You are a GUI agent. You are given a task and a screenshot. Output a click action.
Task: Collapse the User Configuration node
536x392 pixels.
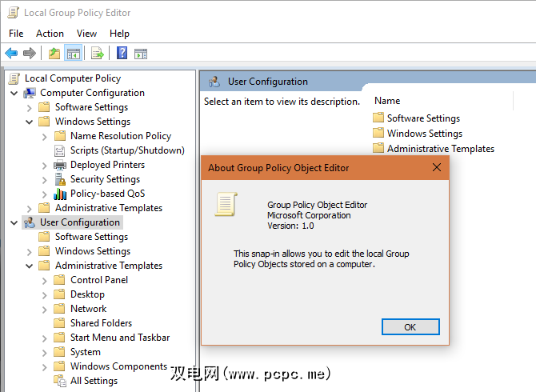(14, 223)
